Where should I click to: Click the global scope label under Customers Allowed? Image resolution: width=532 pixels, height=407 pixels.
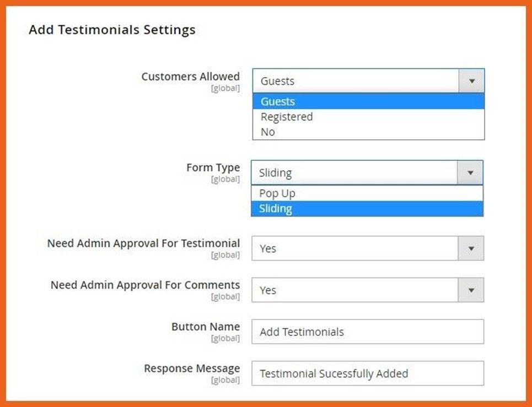226,88
